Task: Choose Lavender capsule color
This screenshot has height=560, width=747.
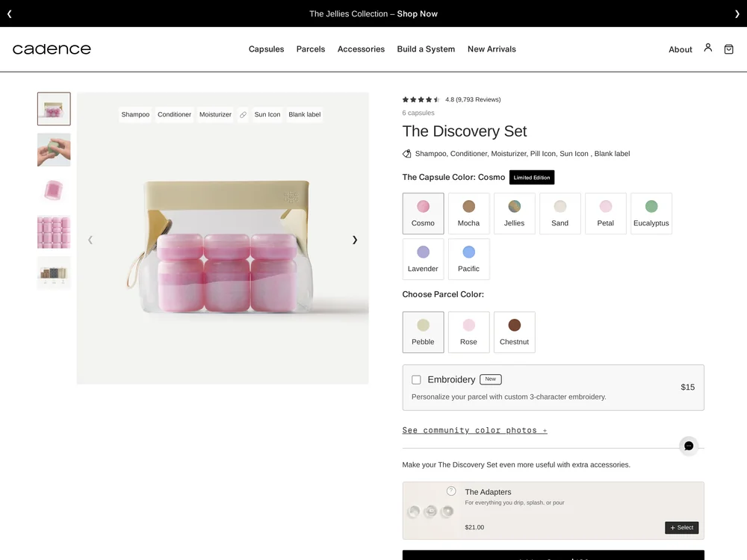Action: (x=423, y=259)
